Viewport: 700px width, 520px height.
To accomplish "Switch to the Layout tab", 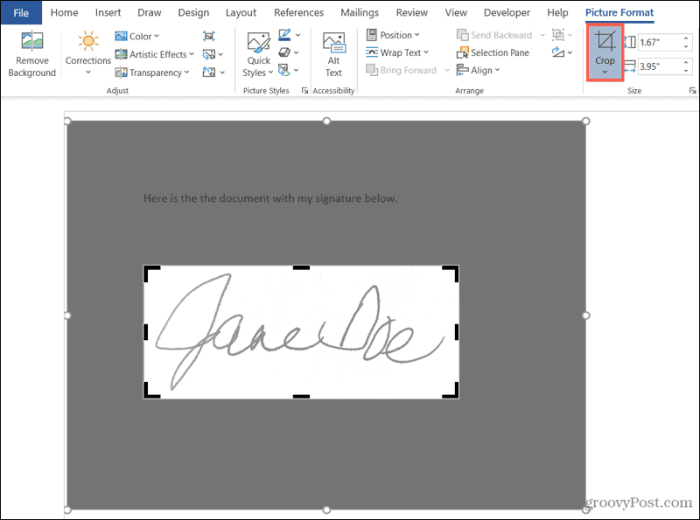I will 241,12.
